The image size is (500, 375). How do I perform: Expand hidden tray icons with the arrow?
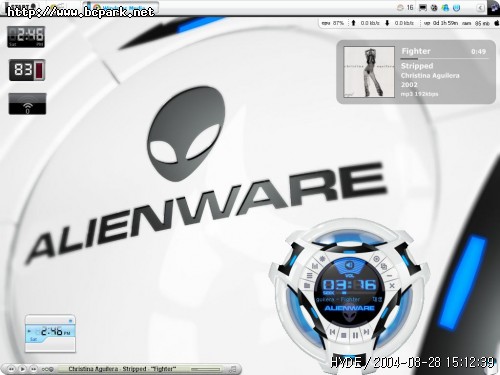coord(480,8)
